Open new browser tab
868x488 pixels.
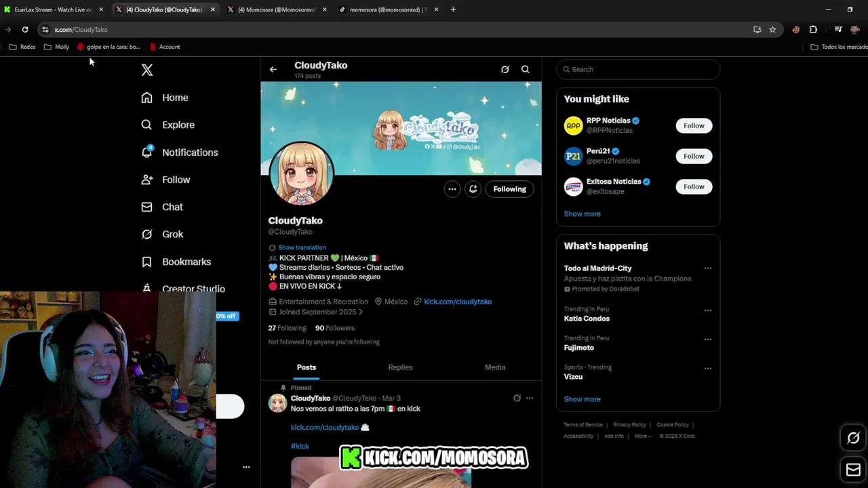click(x=453, y=9)
